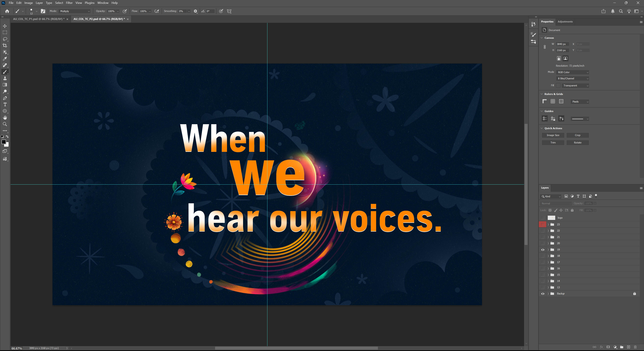Click the Trim quick action button
Image resolution: width=644 pixels, height=351 pixels.
(x=553, y=142)
